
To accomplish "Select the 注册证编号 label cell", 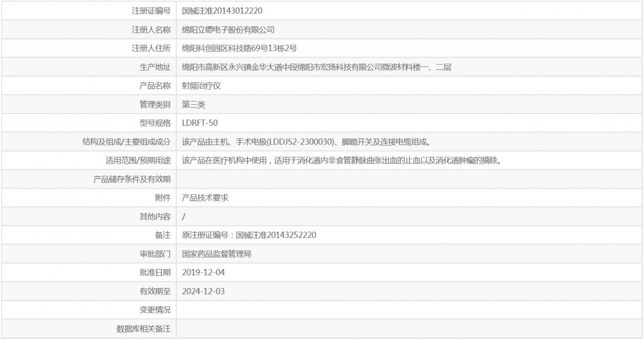I will [x=88, y=10].
